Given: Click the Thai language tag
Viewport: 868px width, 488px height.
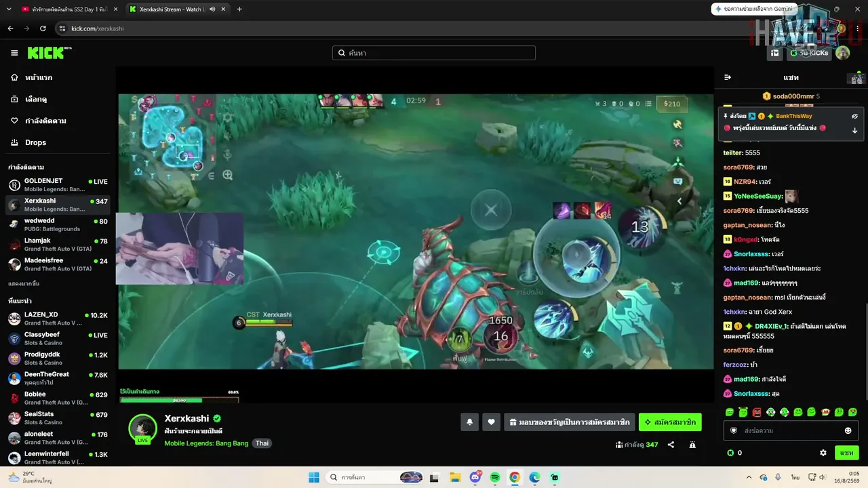Looking at the screenshot, I should coord(262,443).
